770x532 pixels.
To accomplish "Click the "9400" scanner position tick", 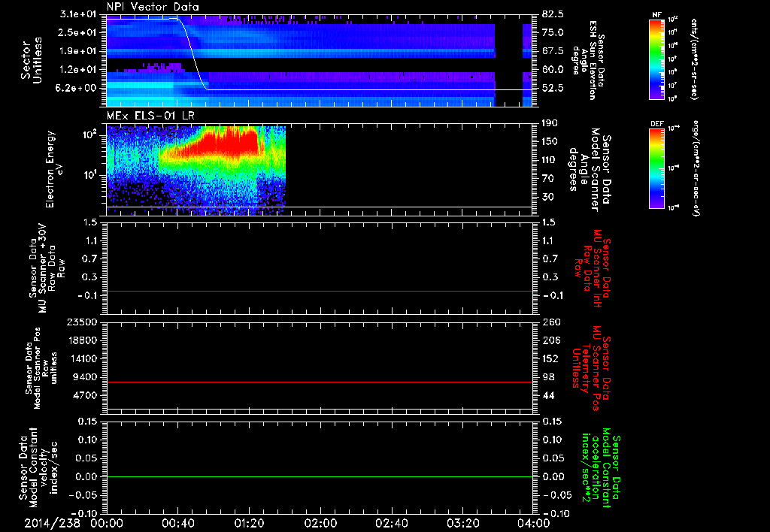I will click(x=86, y=377).
